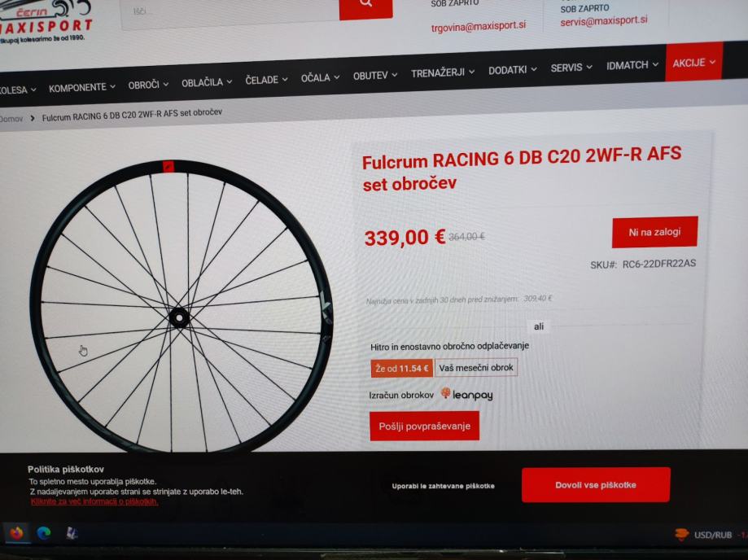Click the third taskbar app icon
The height and width of the screenshot is (560, 748).
coord(72,533)
